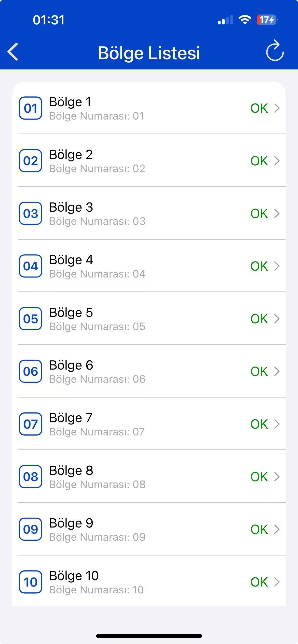Tap the 07 zone number badge

(31, 424)
